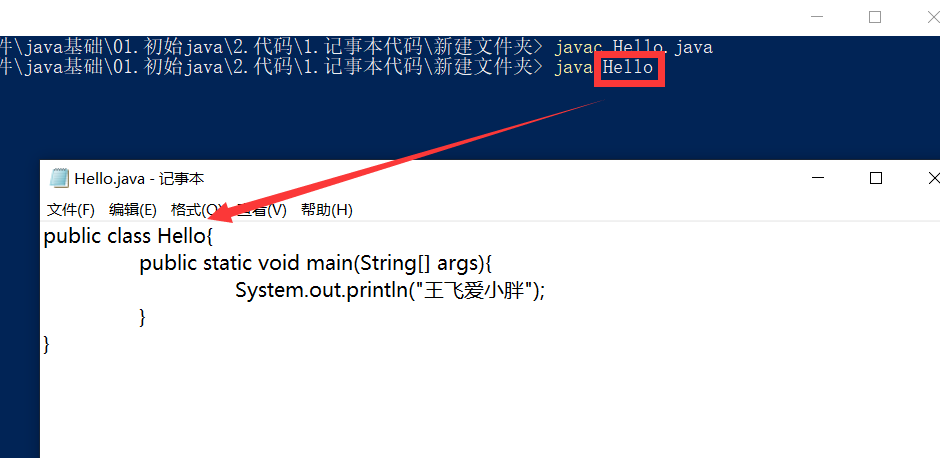Image resolution: width=940 pixels, height=458 pixels.
Task: Click the "Hello.java - 记事本" title bar text
Action: (139, 178)
